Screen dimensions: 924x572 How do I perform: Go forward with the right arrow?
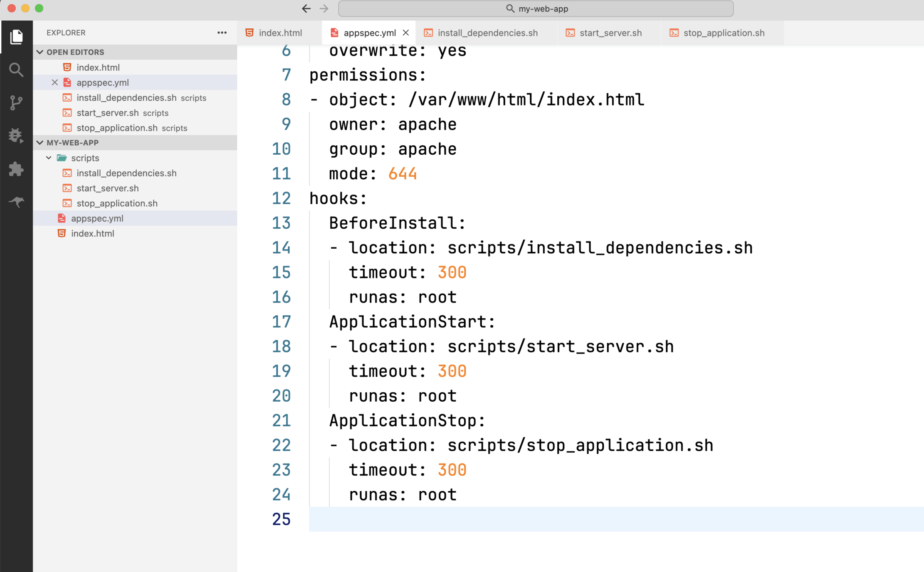[324, 8]
